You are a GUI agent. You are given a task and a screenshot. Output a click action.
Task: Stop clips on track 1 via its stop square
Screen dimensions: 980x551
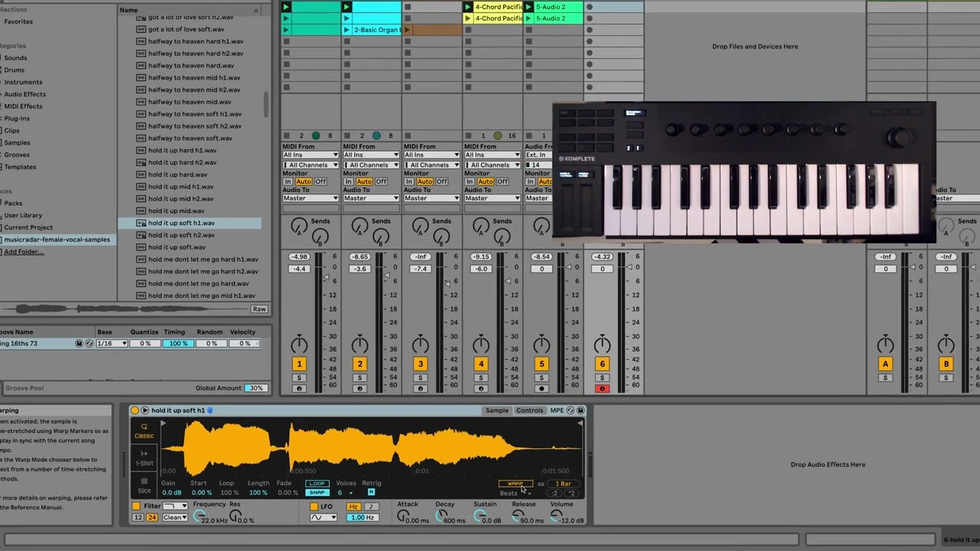click(x=286, y=135)
